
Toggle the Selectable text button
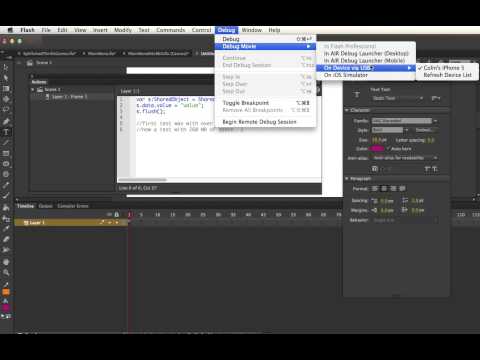(375, 169)
